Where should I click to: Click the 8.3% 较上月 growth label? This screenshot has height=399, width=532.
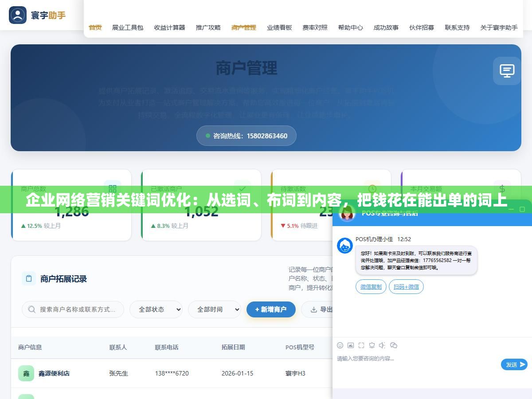(x=170, y=226)
